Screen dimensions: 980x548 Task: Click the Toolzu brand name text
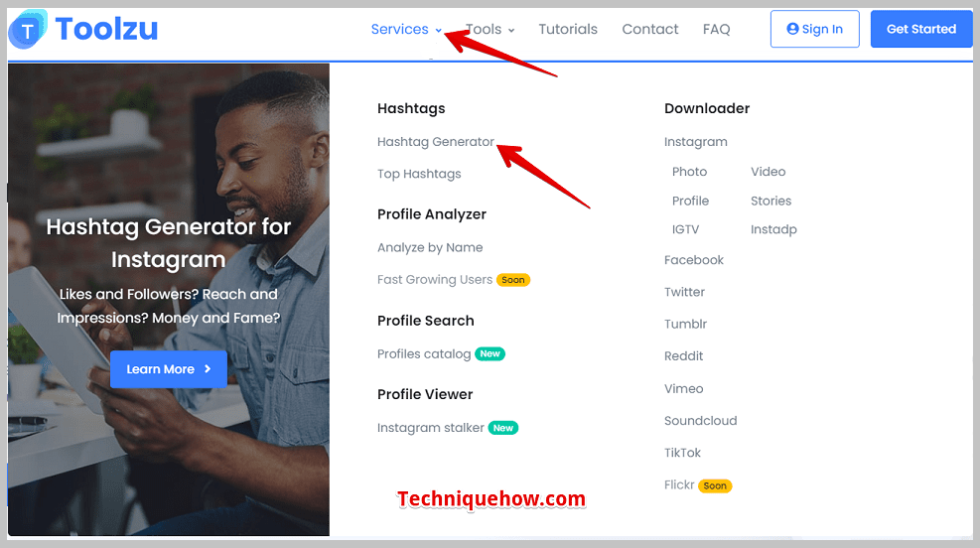pyautogui.click(x=107, y=29)
